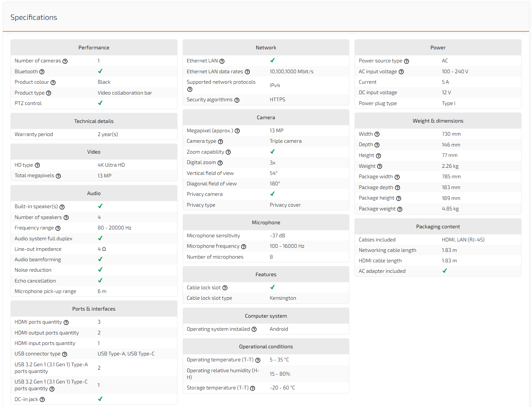Open the Storage temperature (T-T) info icon
The height and width of the screenshot is (407, 532).
click(x=253, y=388)
